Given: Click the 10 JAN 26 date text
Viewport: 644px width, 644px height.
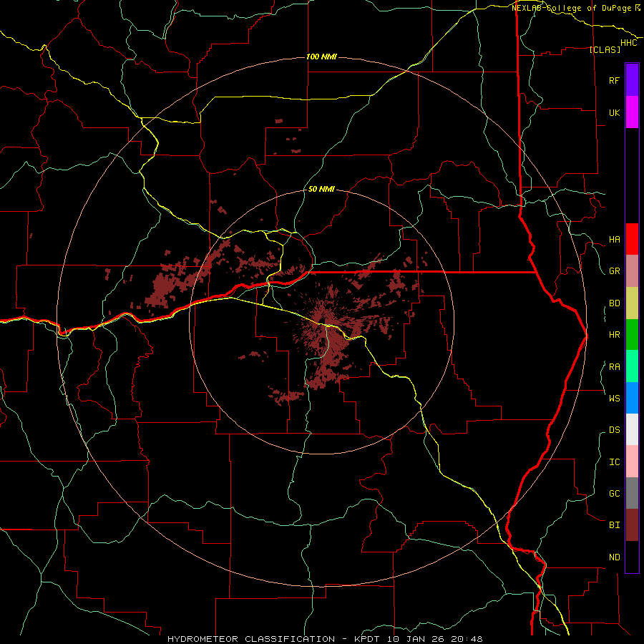Looking at the screenshot, I should click(x=416, y=639).
